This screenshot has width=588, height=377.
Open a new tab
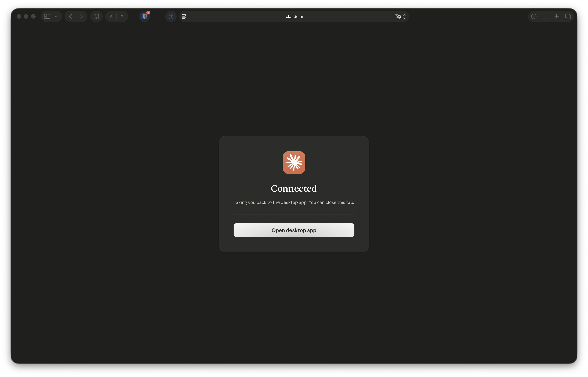(556, 16)
